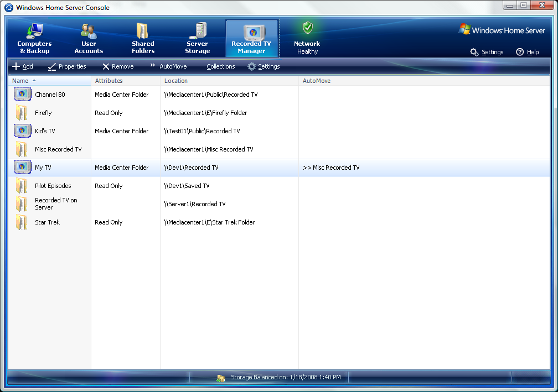Check the Network Healthy status

pos(307,38)
